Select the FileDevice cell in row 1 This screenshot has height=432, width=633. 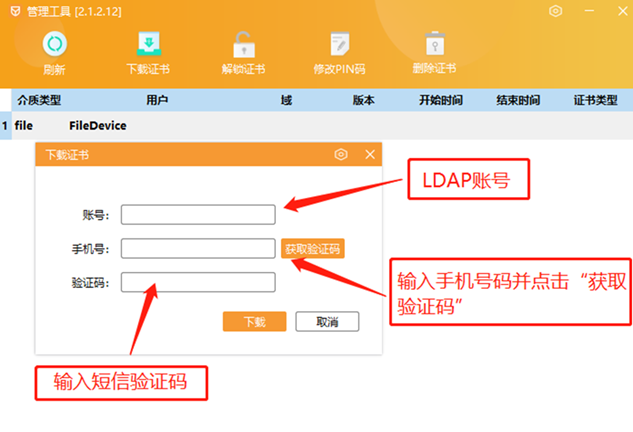click(x=98, y=126)
